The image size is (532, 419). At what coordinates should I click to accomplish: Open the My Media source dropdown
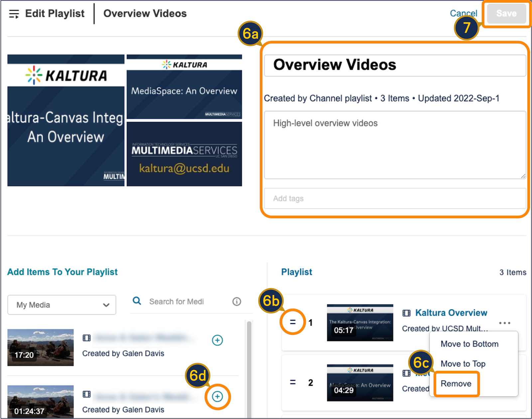pyautogui.click(x=62, y=305)
